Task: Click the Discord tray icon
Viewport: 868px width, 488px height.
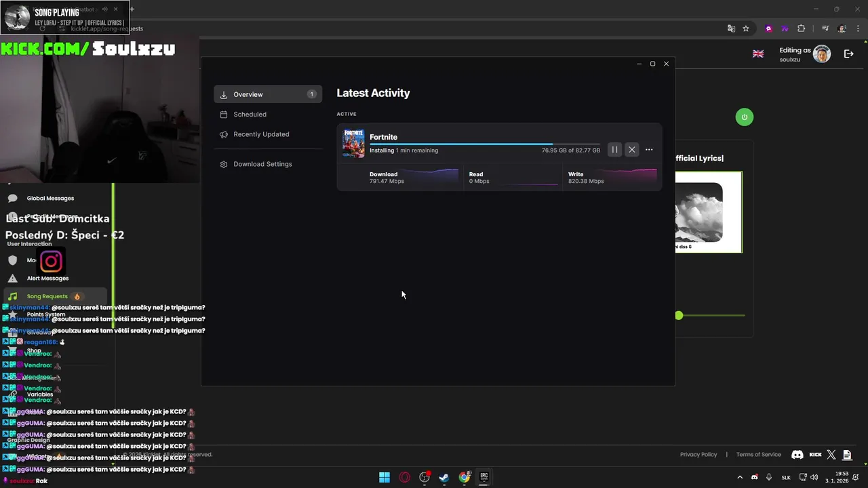Action: click(x=755, y=477)
